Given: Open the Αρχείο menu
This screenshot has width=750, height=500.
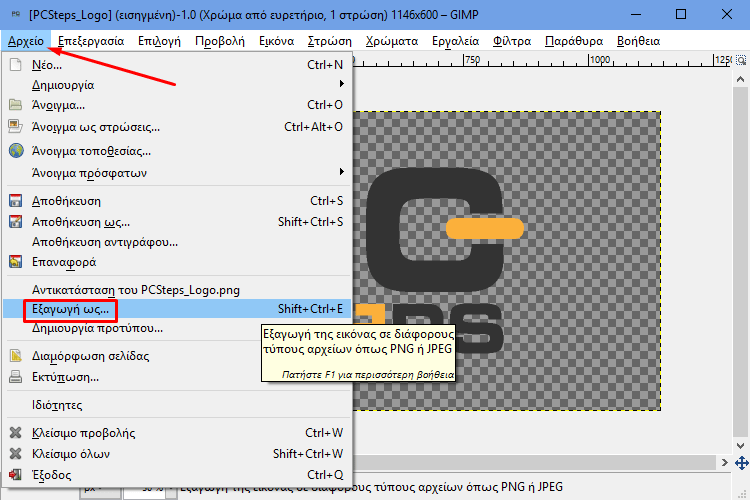Looking at the screenshot, I should coord(25,41).
